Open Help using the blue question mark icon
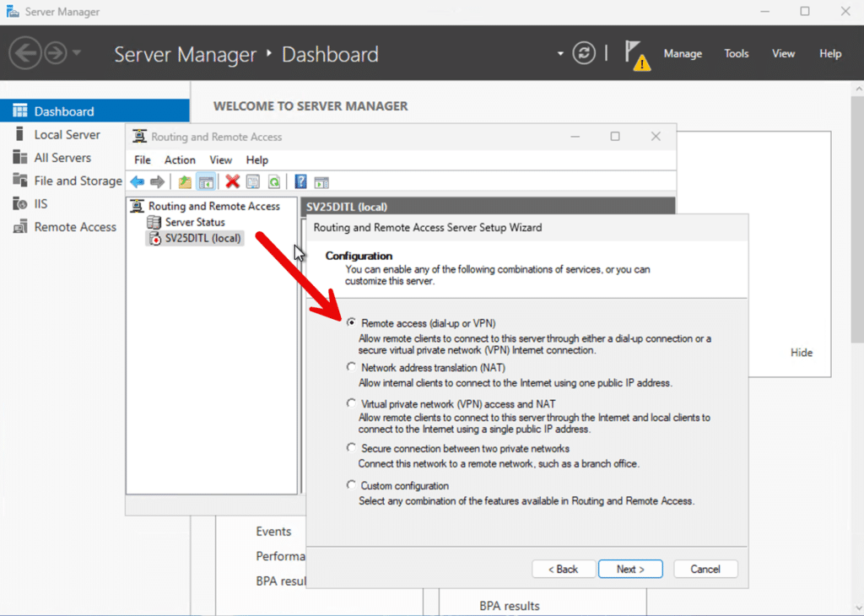Viewport: 864px width, 616px height. click(x=300, y=181)
